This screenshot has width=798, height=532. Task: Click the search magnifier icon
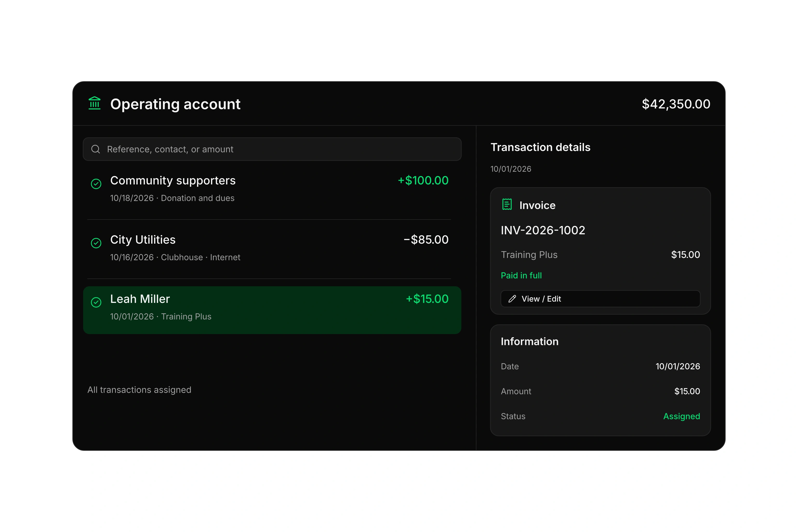point(96,149)
